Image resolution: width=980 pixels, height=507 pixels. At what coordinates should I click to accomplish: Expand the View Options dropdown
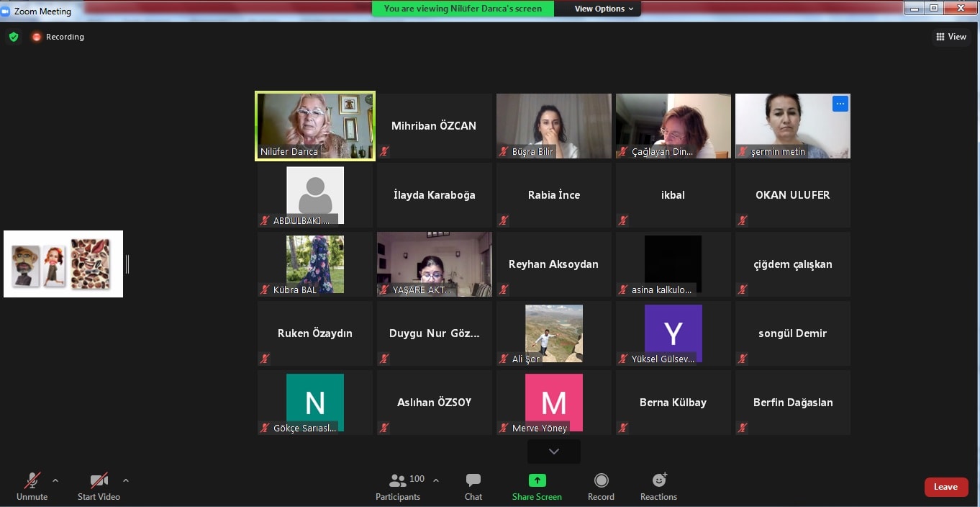[604, 9]
